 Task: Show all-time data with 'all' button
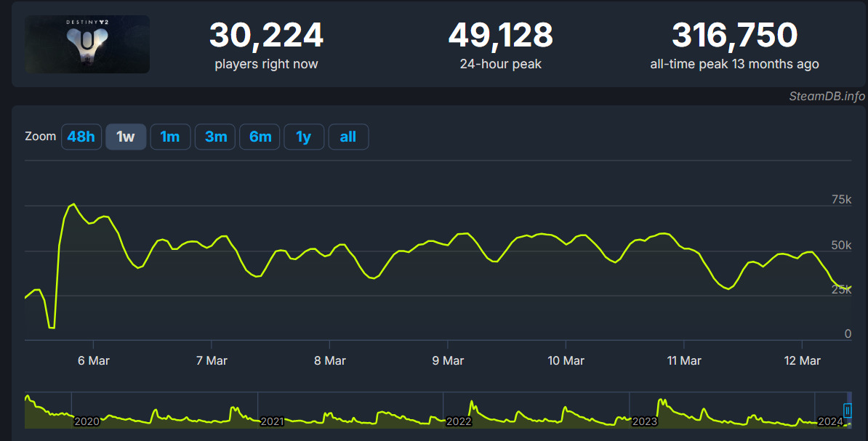(348, 137)
